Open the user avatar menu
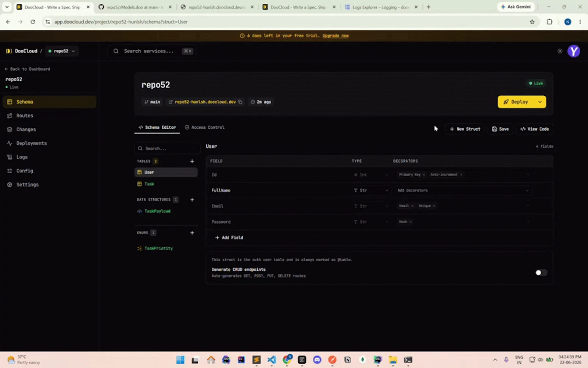This screenshot has width=588, height=368. coord(574,51)
